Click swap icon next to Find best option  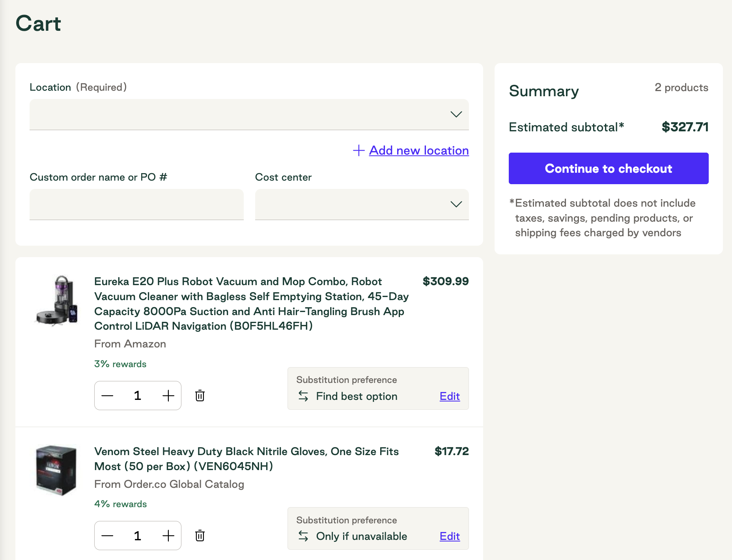tap(303, 396)
